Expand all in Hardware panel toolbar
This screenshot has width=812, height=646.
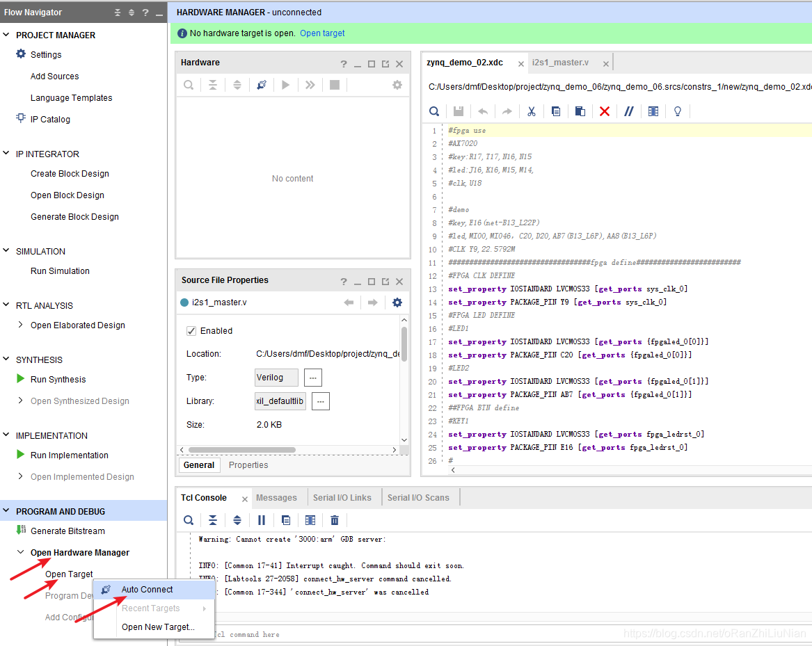tap(237, 85)
